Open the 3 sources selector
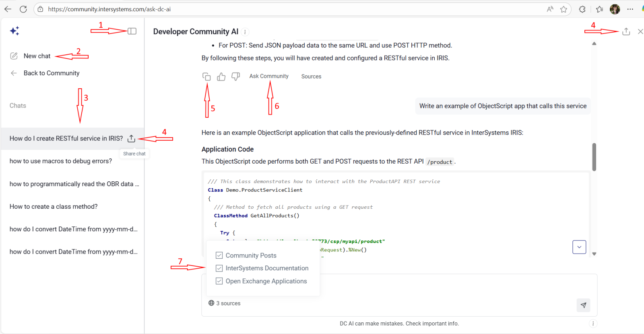Screen dimensions: 644x334 click(225, 303)
